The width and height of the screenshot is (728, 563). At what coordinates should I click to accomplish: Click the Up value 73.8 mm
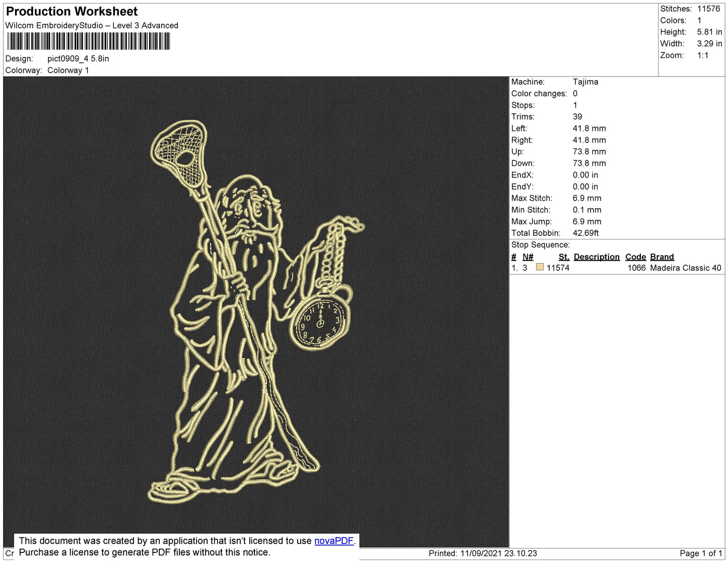[x=589, y=151]
